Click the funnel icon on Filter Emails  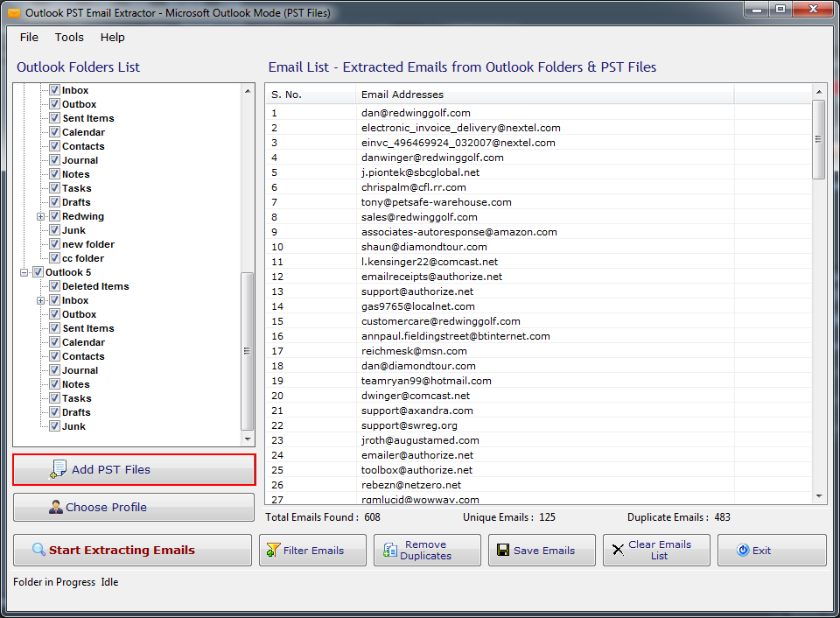[x=273, y=550]
